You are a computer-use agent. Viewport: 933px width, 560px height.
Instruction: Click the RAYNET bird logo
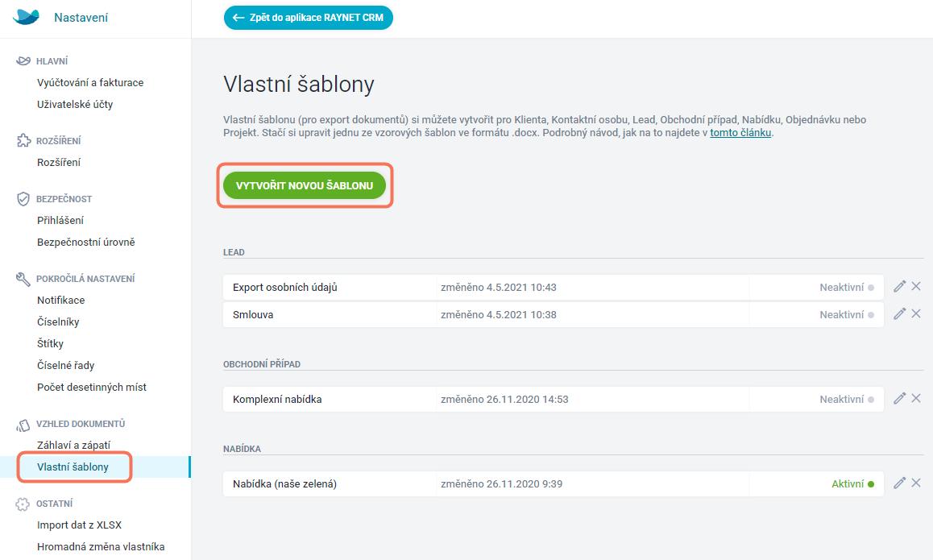point(26,17)
